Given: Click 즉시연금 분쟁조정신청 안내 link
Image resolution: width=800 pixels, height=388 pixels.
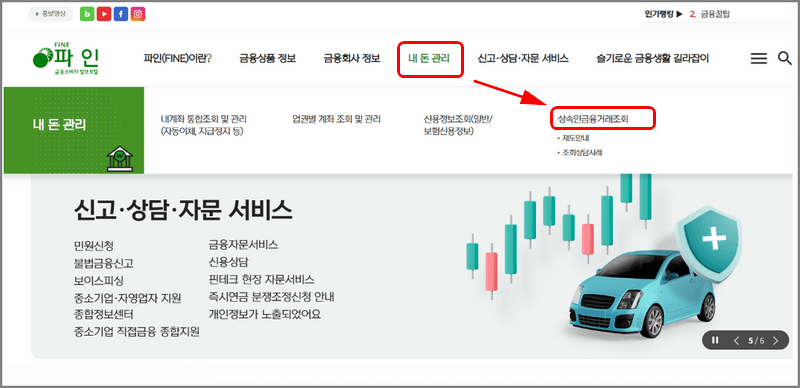Looking at the screenshot, I should 271,297.
